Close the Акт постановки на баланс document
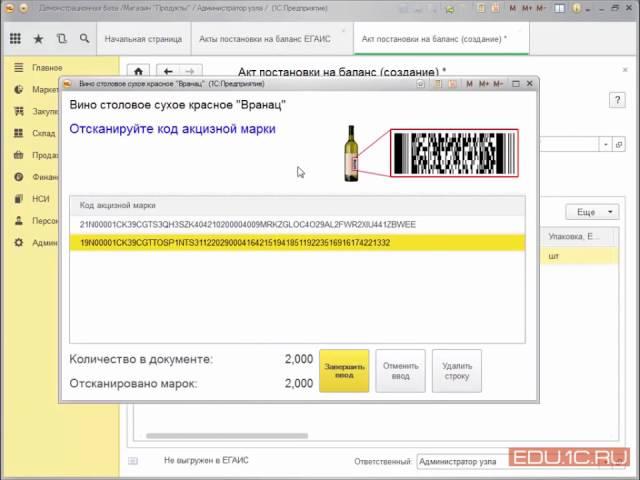 pyautogui.click(x=625, y=70)
